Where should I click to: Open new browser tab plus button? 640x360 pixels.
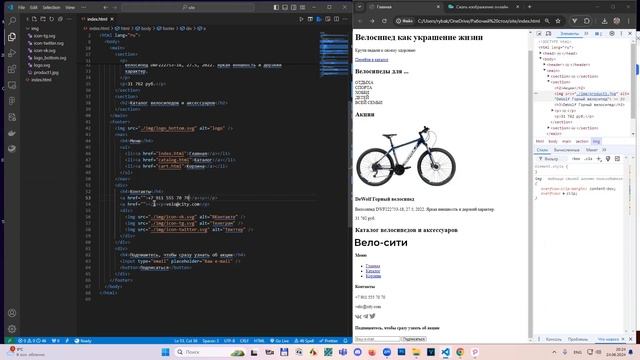pos(530,7)
